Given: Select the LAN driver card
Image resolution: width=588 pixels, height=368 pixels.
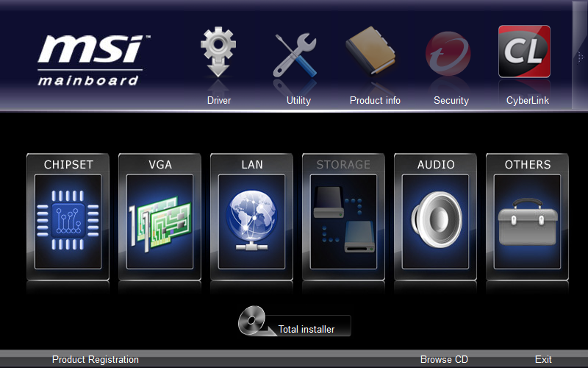Looking at the screenshot, I should coord(251,216).
